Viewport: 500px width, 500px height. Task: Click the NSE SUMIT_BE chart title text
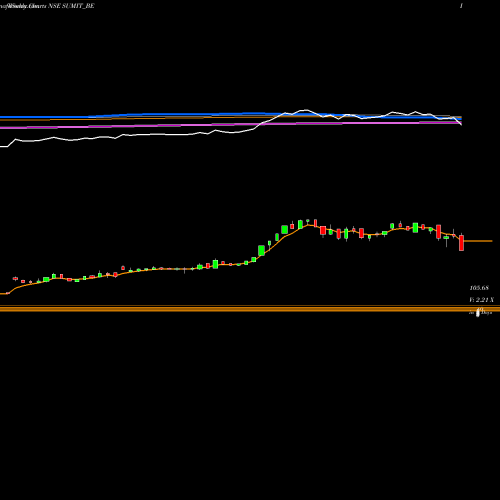(x=72, y=6)
